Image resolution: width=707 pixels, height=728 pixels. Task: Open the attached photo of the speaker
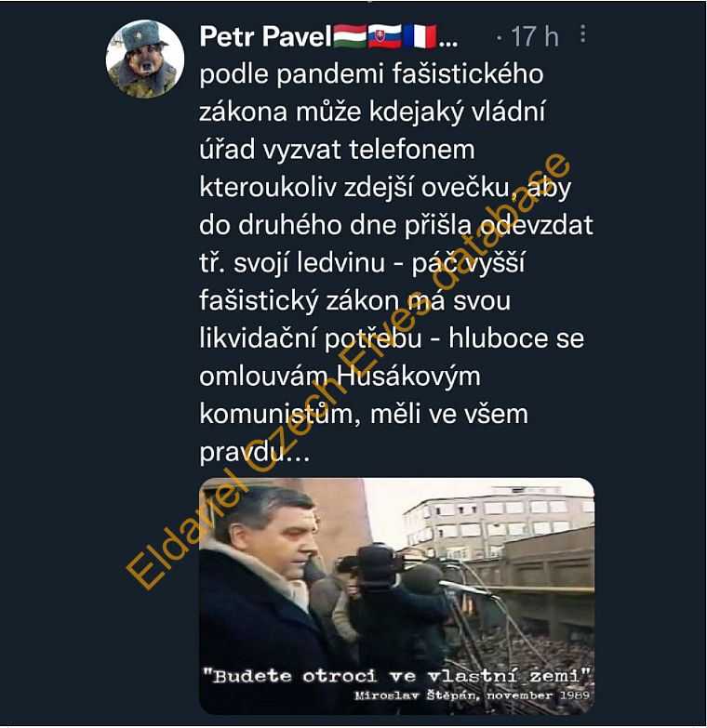[x=396, y=596]
